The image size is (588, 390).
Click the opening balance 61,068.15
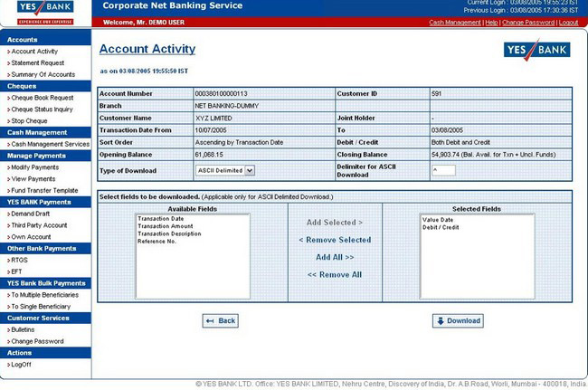pyautogui.click(x=209, y=155)
